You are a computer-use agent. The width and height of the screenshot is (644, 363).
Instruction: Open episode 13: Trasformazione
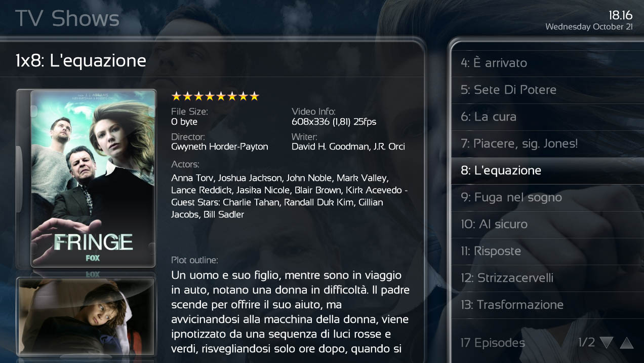[547, 305]
